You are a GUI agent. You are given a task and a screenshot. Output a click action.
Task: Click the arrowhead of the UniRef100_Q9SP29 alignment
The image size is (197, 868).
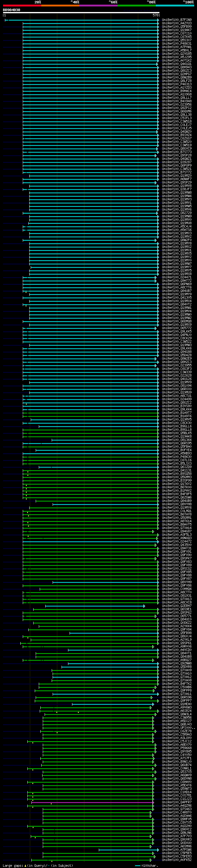[155, 183]
